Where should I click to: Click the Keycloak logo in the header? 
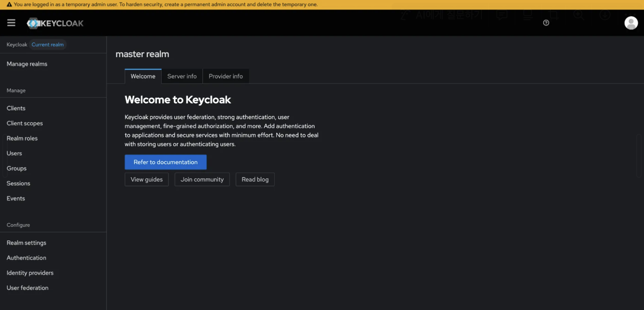pos(55,23)
